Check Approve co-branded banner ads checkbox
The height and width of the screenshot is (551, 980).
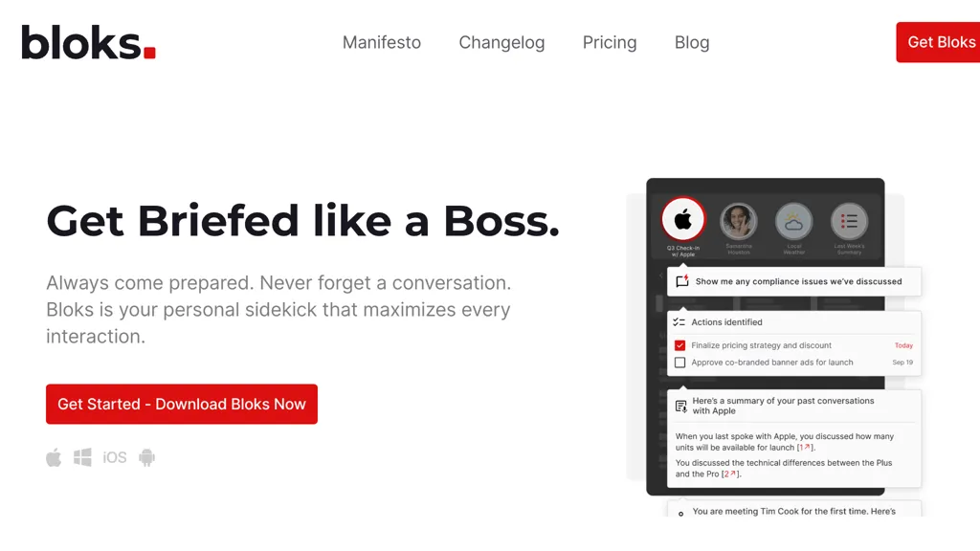680,363
